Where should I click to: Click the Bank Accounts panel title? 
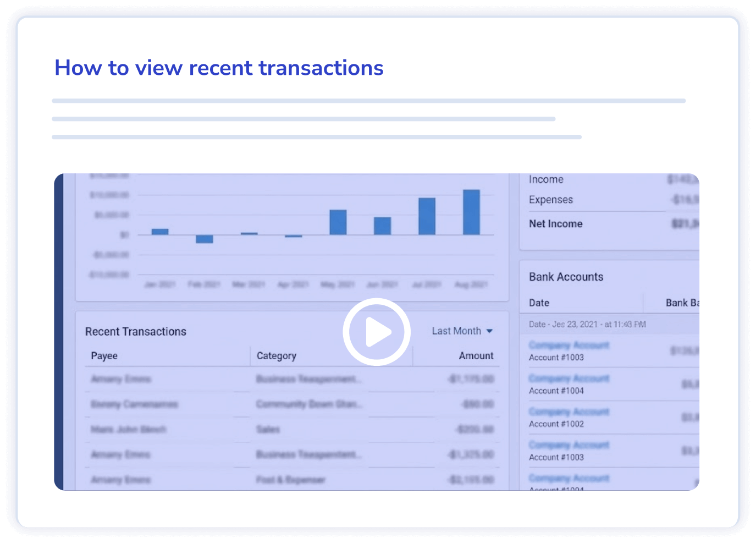pyautogui.click(x=566, y=277)
